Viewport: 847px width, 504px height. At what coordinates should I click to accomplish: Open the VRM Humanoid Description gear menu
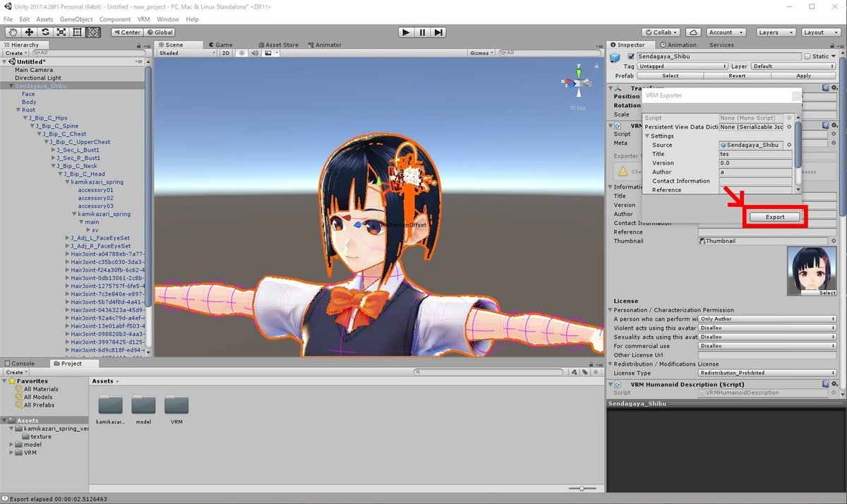pos(834,384)
